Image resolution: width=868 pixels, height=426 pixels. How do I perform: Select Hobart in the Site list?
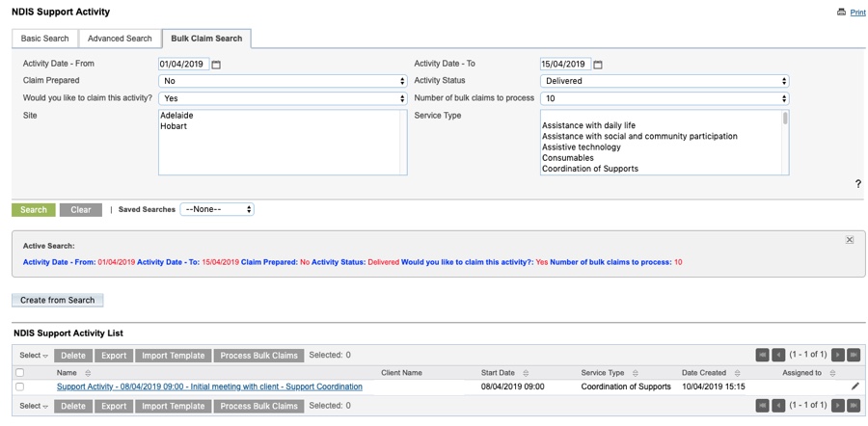point(174,126)
